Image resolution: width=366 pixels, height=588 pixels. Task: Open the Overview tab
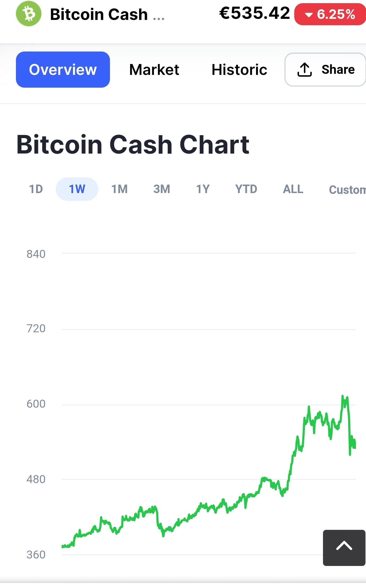pos(63,70)
